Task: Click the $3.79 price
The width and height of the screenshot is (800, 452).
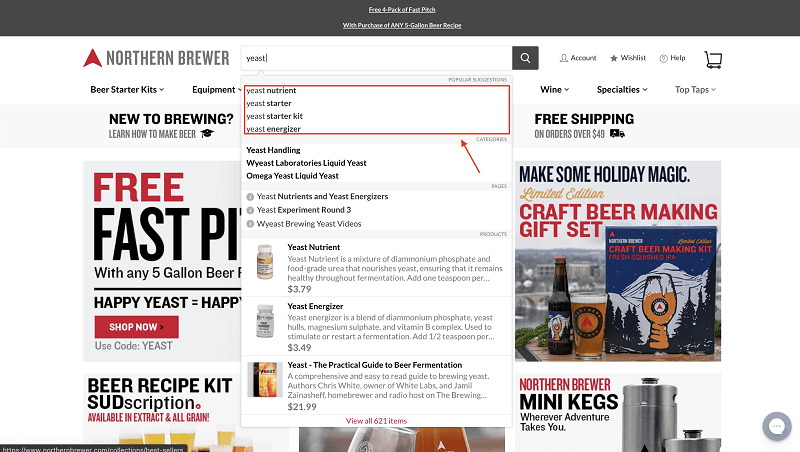Action: coord(299,289)
